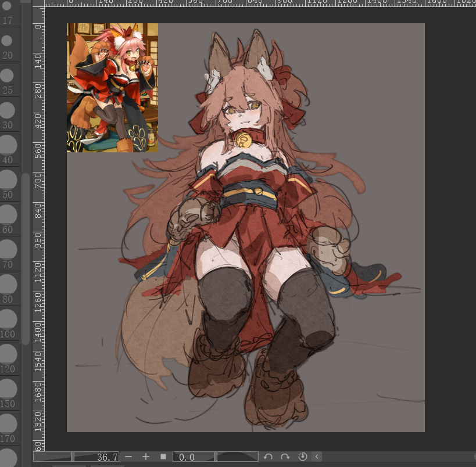Set brush size to preset 70
The width and height of the screenshot is (476, 467).
point(10,254)
